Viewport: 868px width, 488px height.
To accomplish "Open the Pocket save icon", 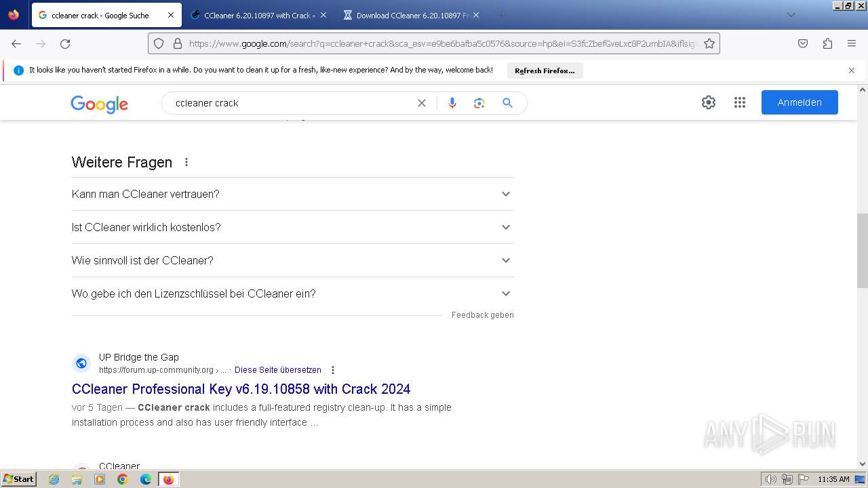I will [x=803, y=43].
